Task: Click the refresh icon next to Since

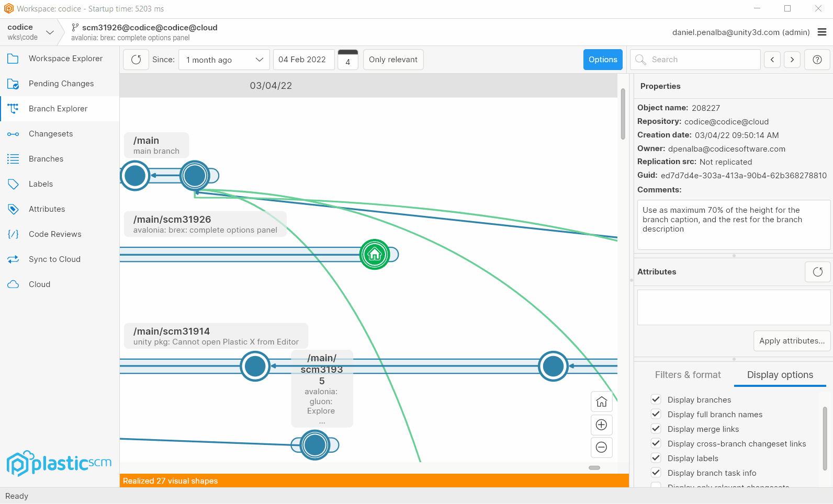Action: [136, 60]
